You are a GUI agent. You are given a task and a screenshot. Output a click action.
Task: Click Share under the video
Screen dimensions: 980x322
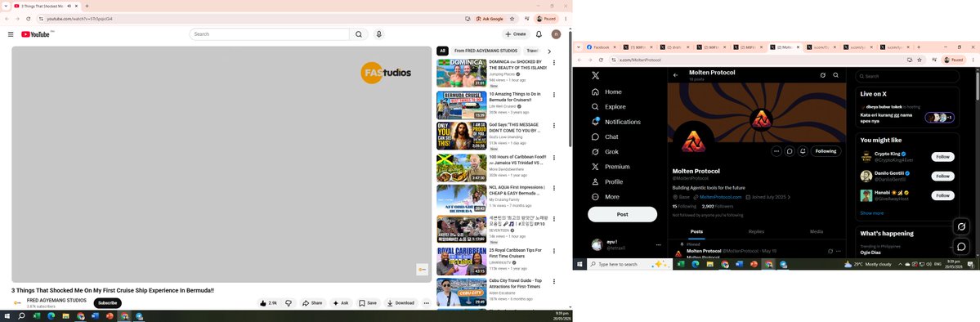(x=312, y=302)
